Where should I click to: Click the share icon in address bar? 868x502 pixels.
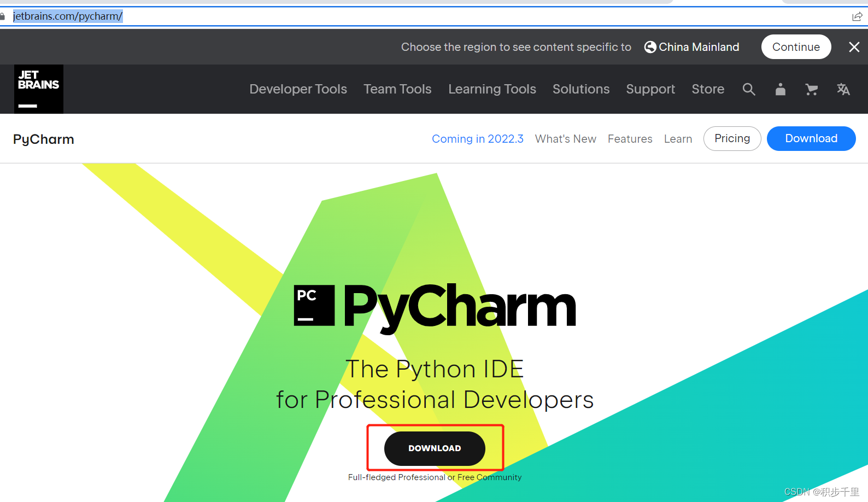click(857, 16)
